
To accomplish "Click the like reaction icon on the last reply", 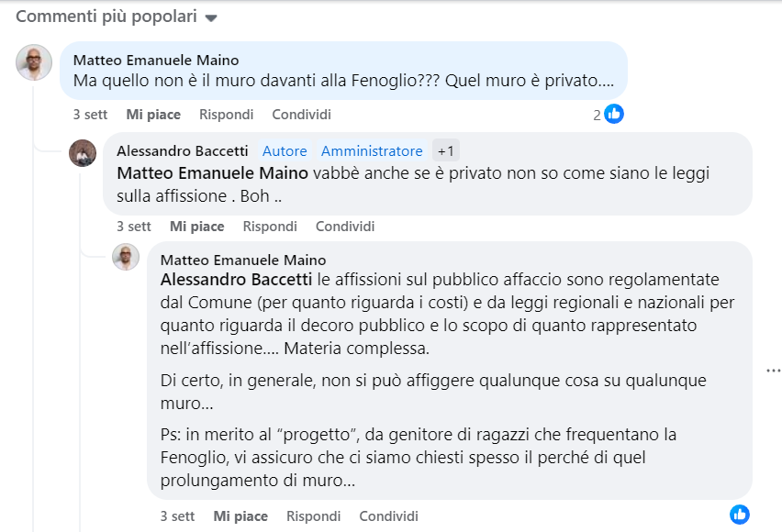I will 739,515.
